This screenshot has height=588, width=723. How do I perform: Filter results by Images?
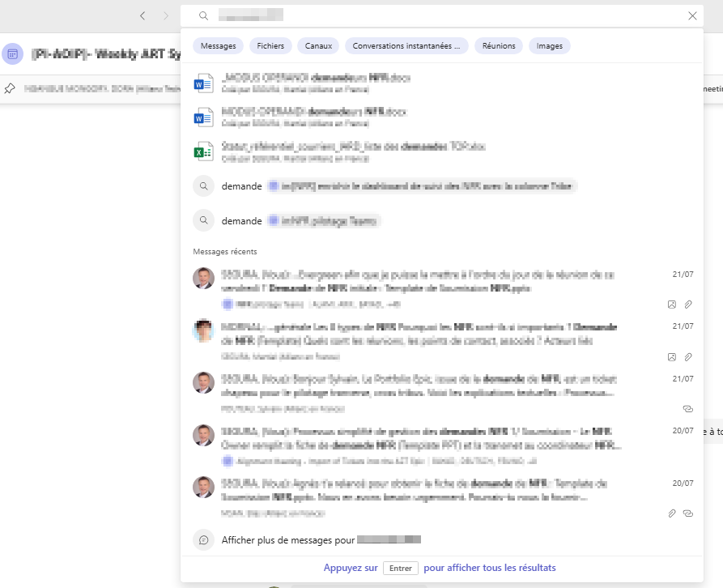[549, 45]
